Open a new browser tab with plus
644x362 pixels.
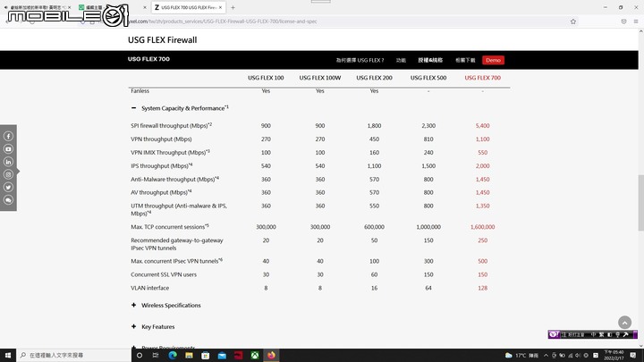(233, 7)
